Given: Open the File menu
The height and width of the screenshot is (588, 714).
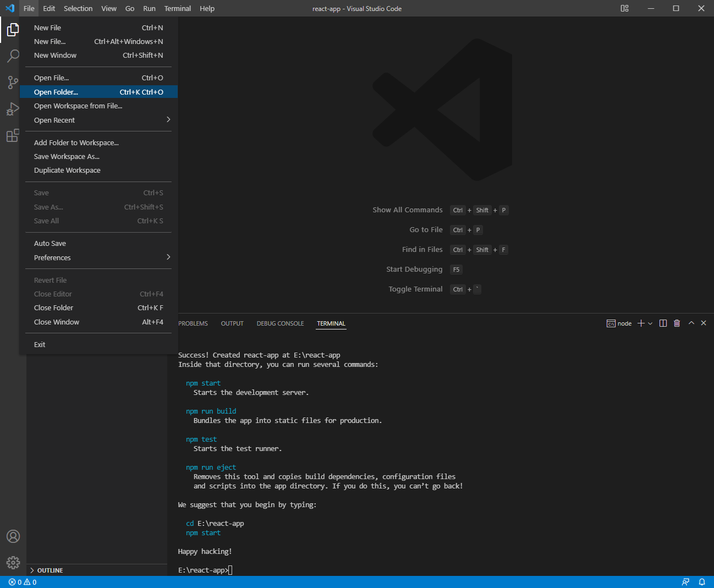Looking at the screenshot, I should pyautogui.click(x=29, y=8).
